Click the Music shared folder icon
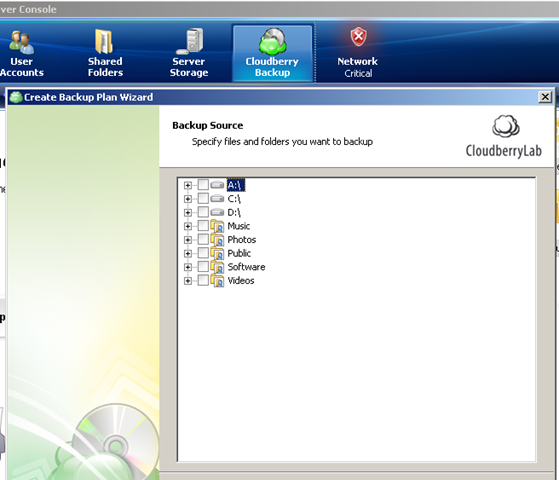Screen dimensions: 559x480 (217, 226)
